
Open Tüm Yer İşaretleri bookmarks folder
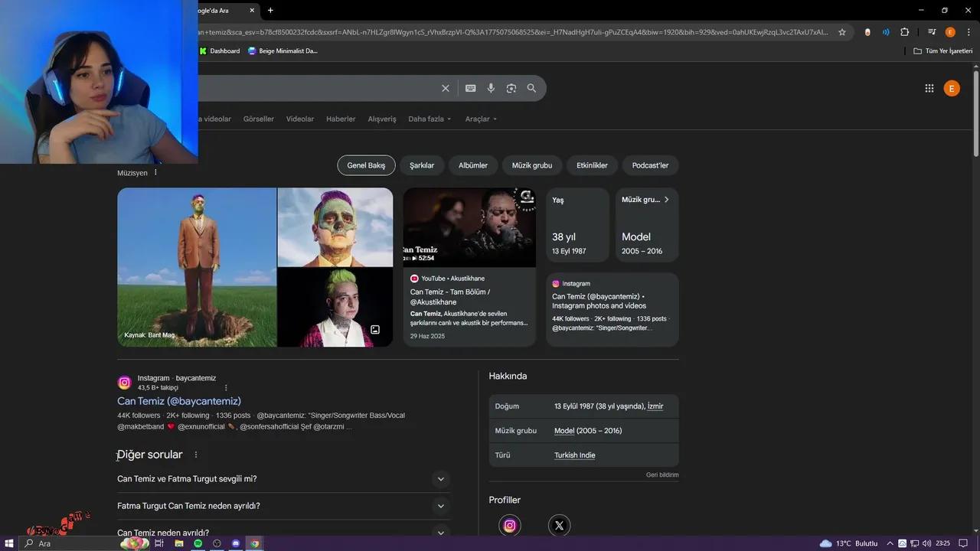(942, 51)
